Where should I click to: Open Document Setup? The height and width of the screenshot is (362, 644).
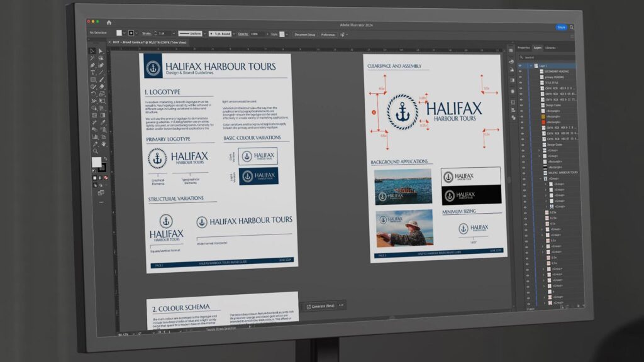pyautogui.click(x=305, y=35)
